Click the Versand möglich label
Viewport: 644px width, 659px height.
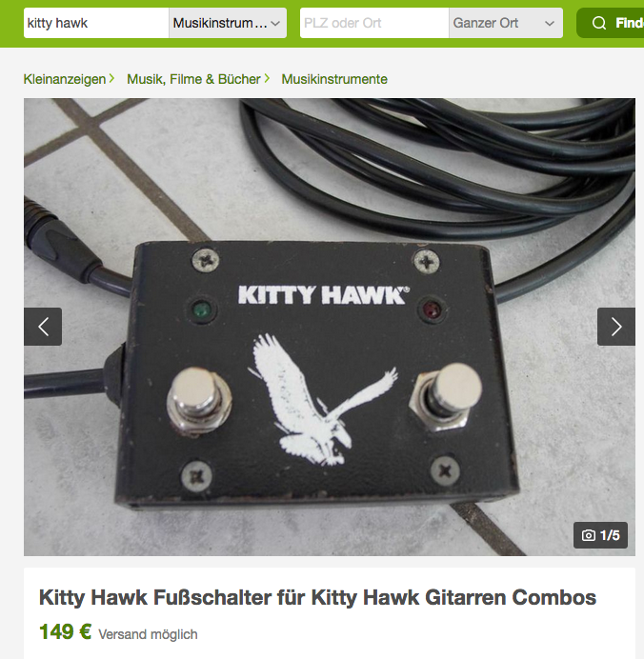pyautogui.click(x=148, y=634)
